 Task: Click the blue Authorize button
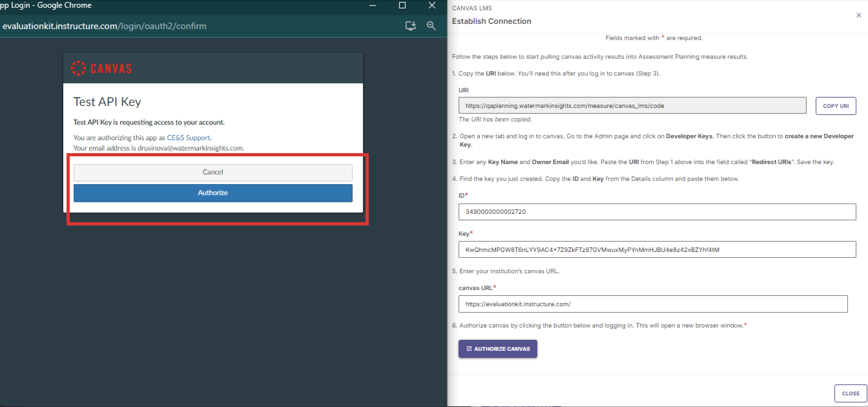(x=212, y=193)
